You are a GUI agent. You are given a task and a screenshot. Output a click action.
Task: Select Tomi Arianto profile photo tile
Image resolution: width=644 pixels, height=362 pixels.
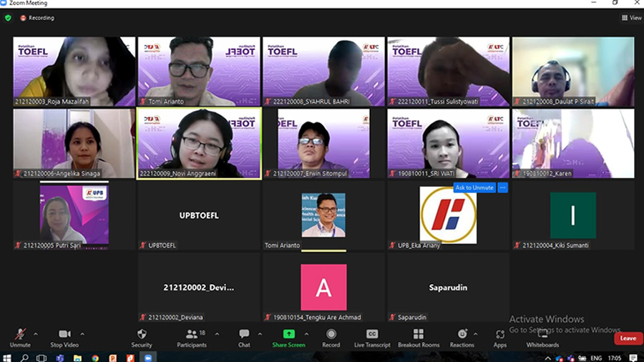(323, 215)
